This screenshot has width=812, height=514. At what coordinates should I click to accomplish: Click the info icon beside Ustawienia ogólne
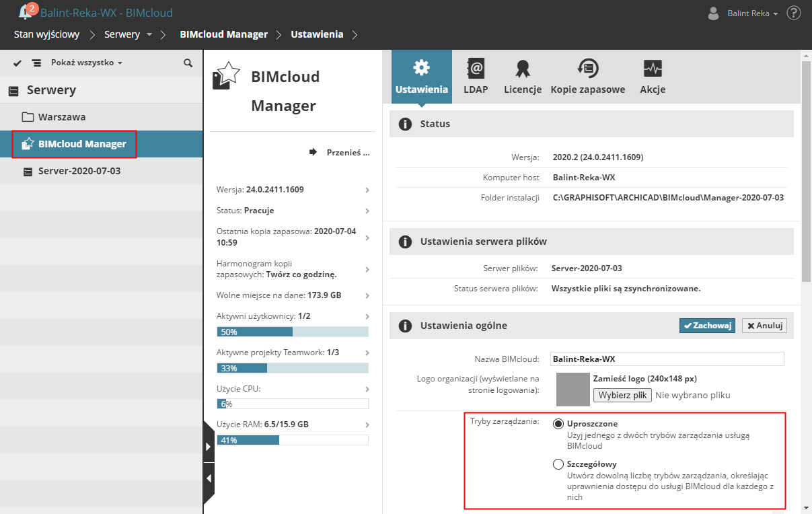pyautogui.click(x=405, y=326)
